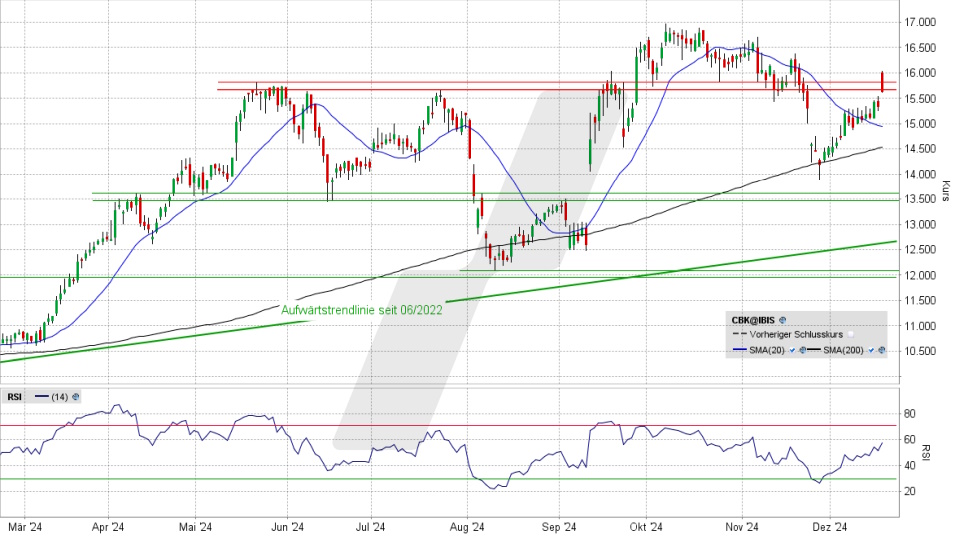Viewport: 960px width, 540px height.
Task: Click the Vorheriger Schlusskurs legend label
Action: coord(797,334)
